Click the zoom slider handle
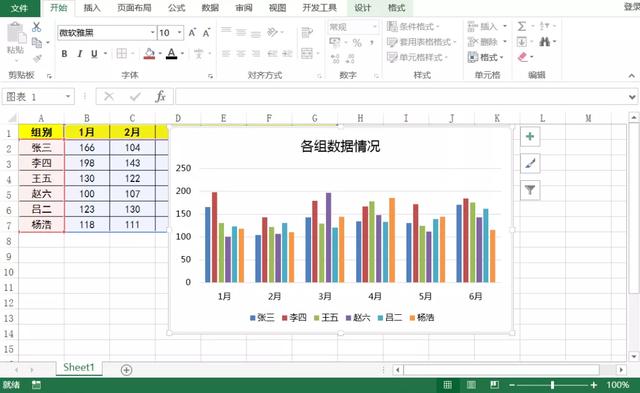 click(552, 384)
